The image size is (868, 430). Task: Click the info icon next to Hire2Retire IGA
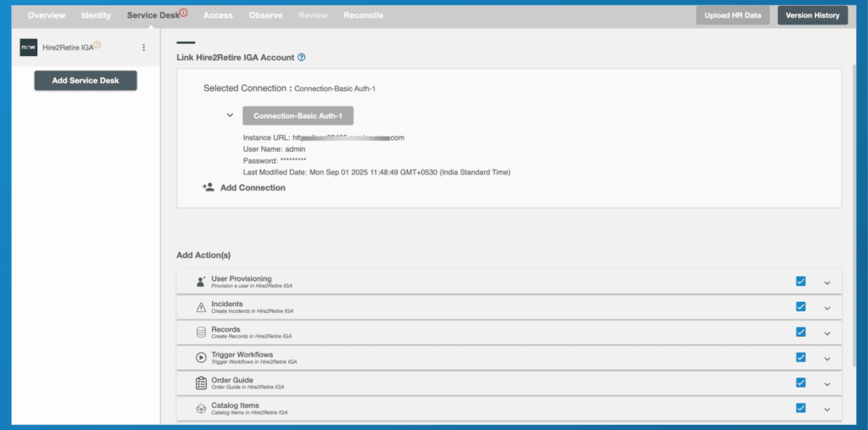(97, 45)
